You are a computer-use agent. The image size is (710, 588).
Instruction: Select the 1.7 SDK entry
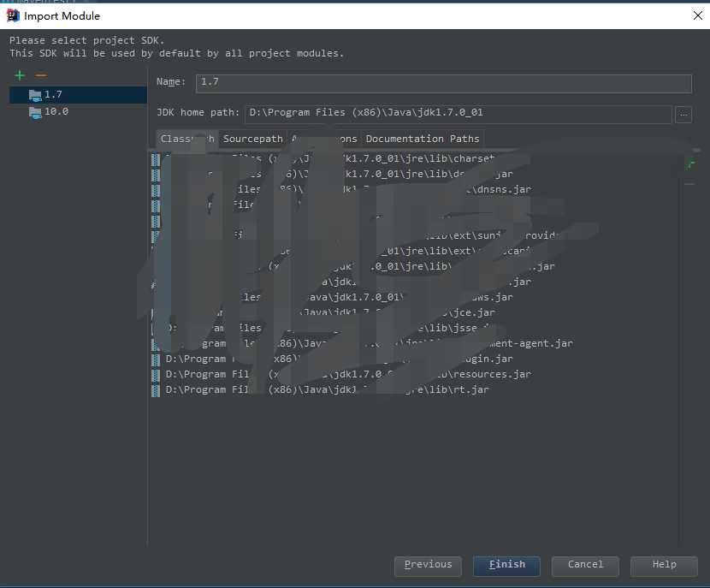point(79,95)
